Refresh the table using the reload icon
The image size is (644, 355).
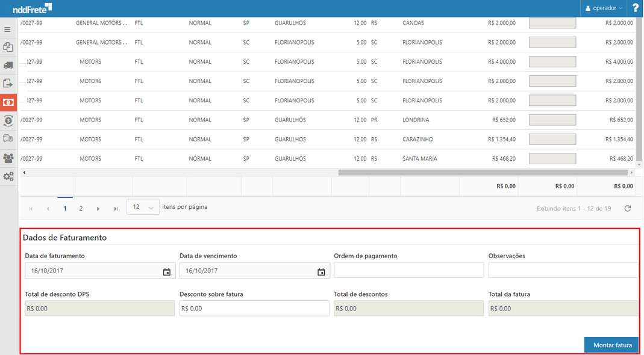pos(627,208)
